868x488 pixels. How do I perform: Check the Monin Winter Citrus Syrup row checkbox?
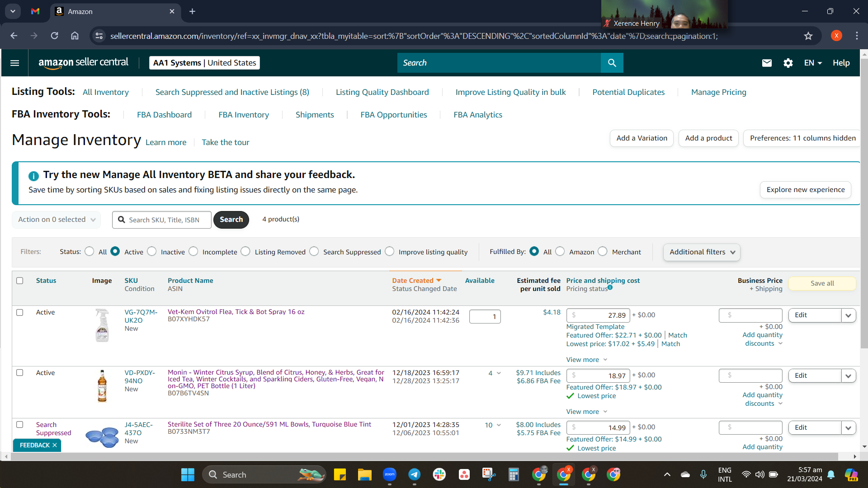tap(20, 373)
